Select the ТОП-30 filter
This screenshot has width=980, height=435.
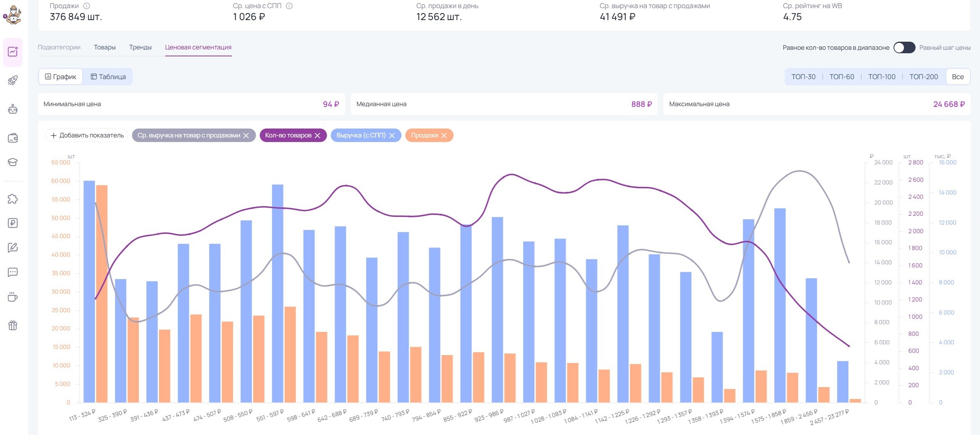pos(803,76)
